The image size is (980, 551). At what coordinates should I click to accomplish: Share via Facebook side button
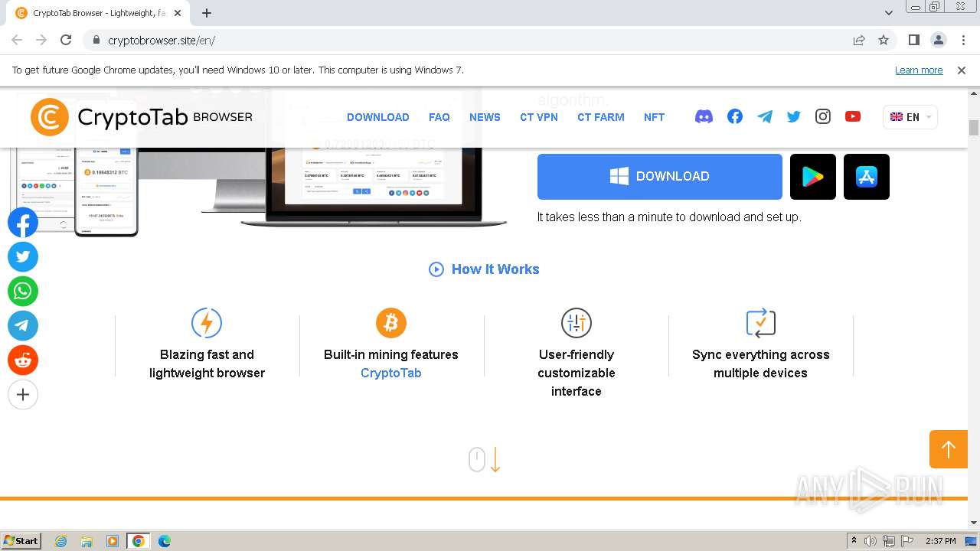click(23, 223)
